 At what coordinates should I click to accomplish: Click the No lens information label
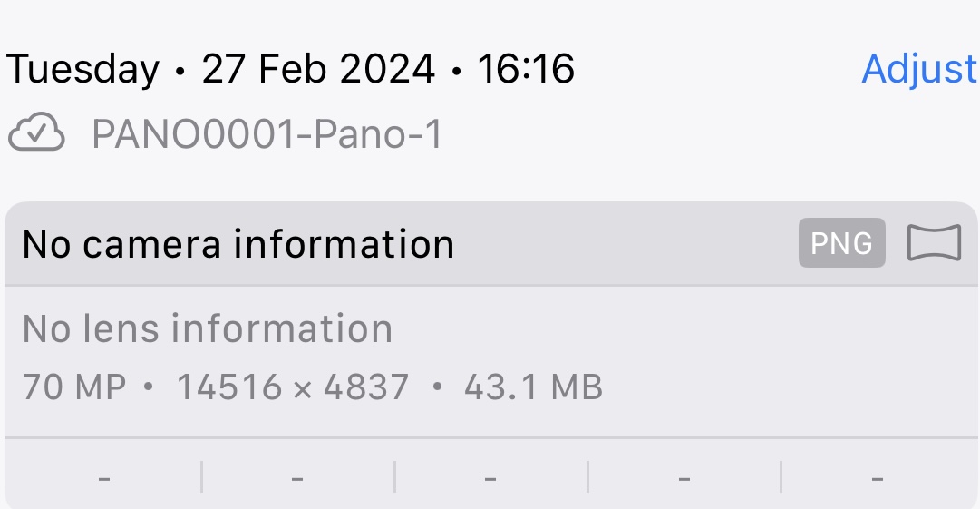point(208,329)
